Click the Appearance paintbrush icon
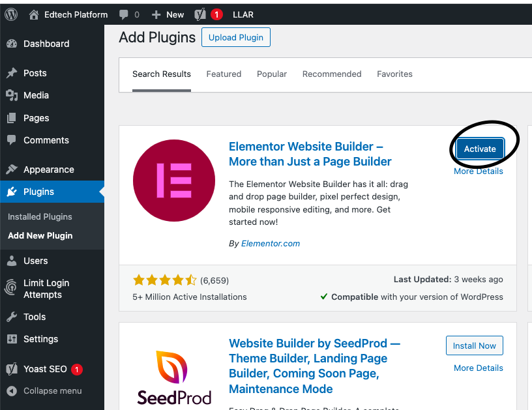 [x=12, y=169]
